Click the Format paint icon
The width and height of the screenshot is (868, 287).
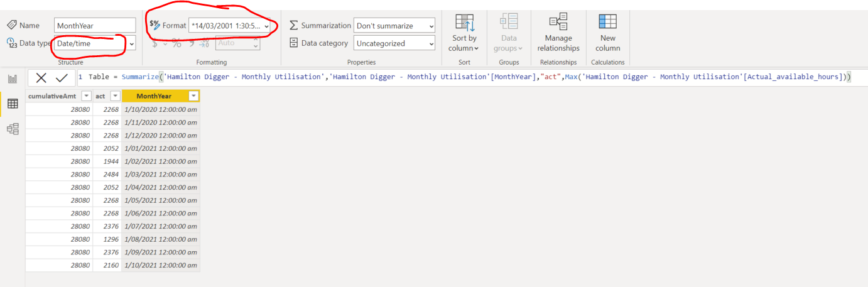[155, 25]
